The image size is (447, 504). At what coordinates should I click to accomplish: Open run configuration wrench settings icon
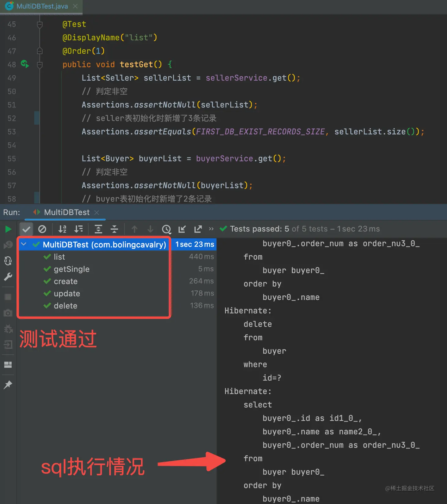[8, 277]
